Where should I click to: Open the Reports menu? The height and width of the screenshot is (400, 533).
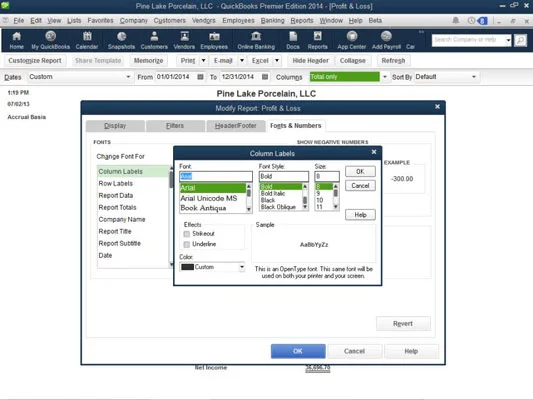click(x=302, y=21)
